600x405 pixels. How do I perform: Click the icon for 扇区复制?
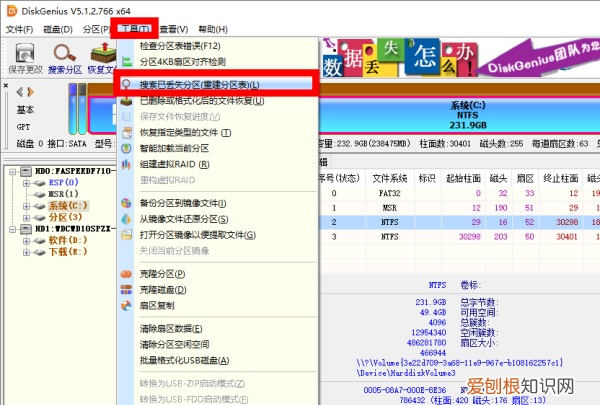click(x=126, y=305)
